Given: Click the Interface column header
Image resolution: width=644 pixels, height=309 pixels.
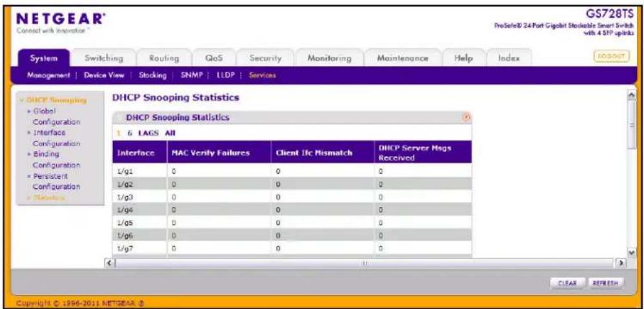Looking at the screenshot, I should (140, 152).
